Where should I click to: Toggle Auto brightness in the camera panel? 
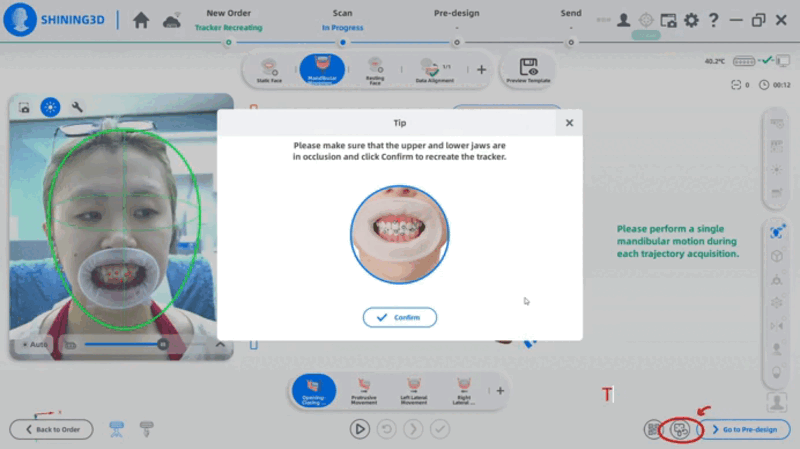coord(35,345)
